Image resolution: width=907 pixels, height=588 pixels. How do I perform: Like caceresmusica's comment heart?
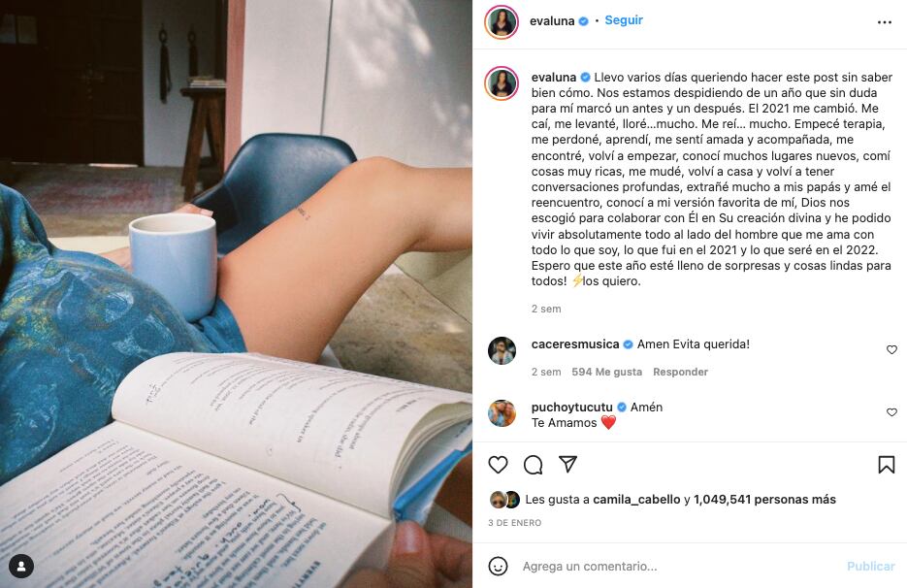(891, 349)
